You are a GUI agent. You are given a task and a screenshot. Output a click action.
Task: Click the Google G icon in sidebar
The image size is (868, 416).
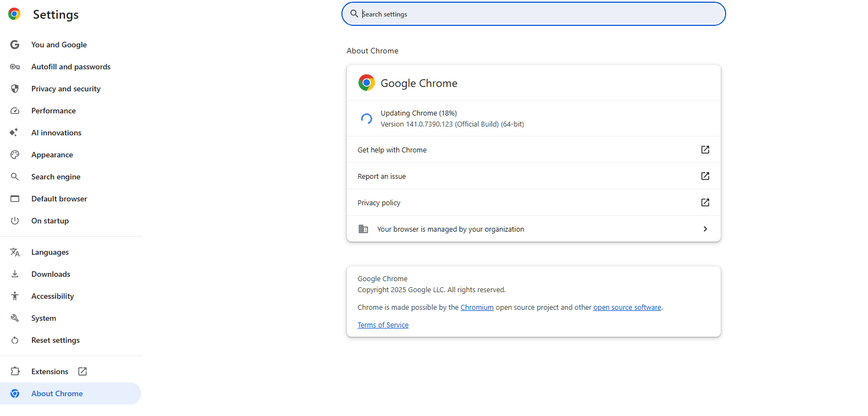(15, 45)
